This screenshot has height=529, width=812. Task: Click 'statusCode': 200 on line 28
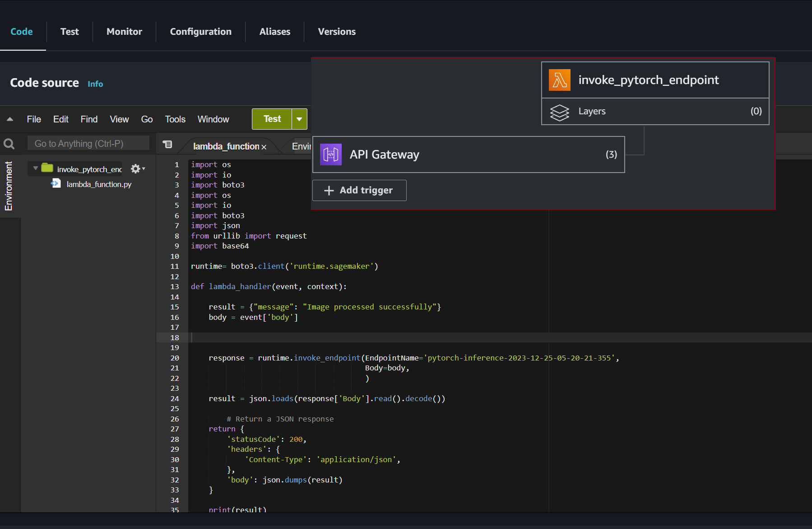(x=267, y=439)
